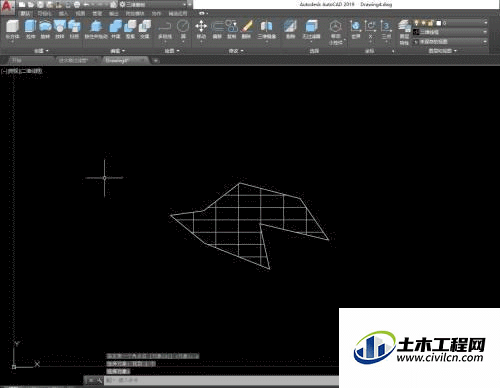This screenshot has width=500, height=388.
Task: Click the Save quick access icon
Action: 40,5
